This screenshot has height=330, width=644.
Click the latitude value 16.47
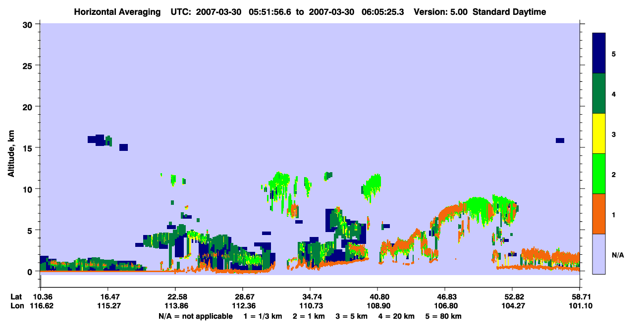[x=108, y=297]
